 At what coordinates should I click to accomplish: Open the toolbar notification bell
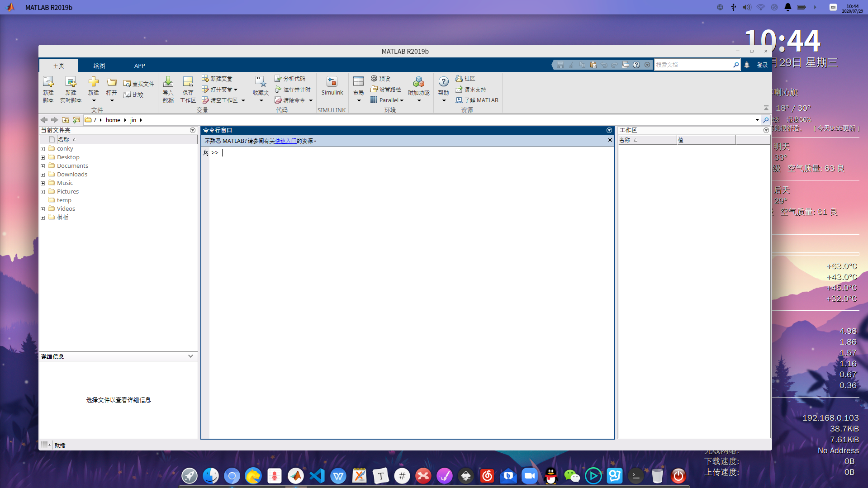tap(747, 65)
